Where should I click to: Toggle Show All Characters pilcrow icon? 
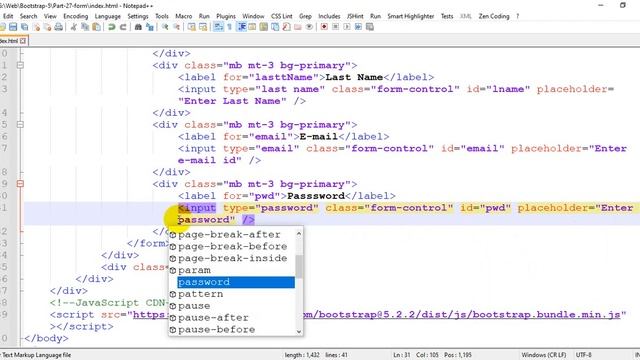[x=229, y=27]
